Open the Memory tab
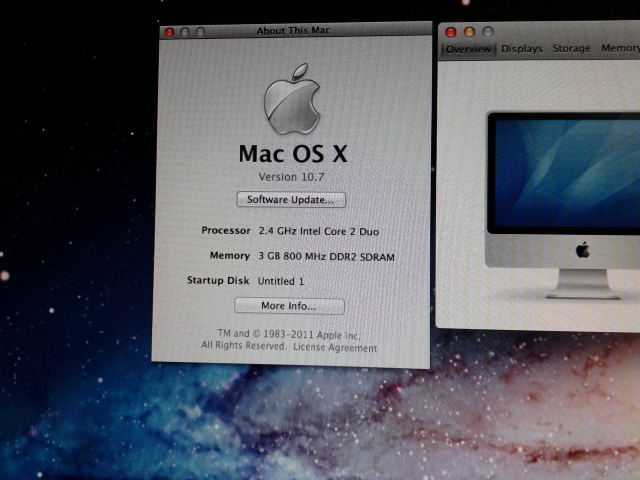Screen dimensions: 640x480 (620, 48)
